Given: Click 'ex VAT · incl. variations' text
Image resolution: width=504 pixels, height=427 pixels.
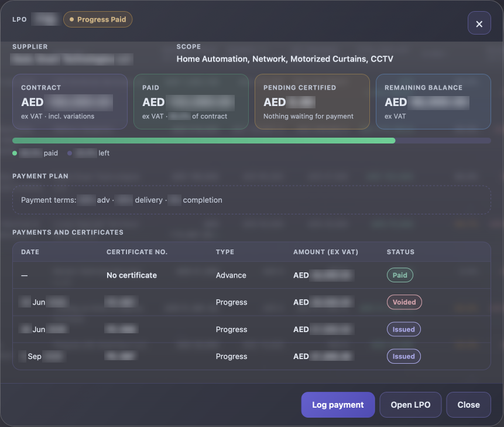Looking at the screenshot, I should pos(57,116).
